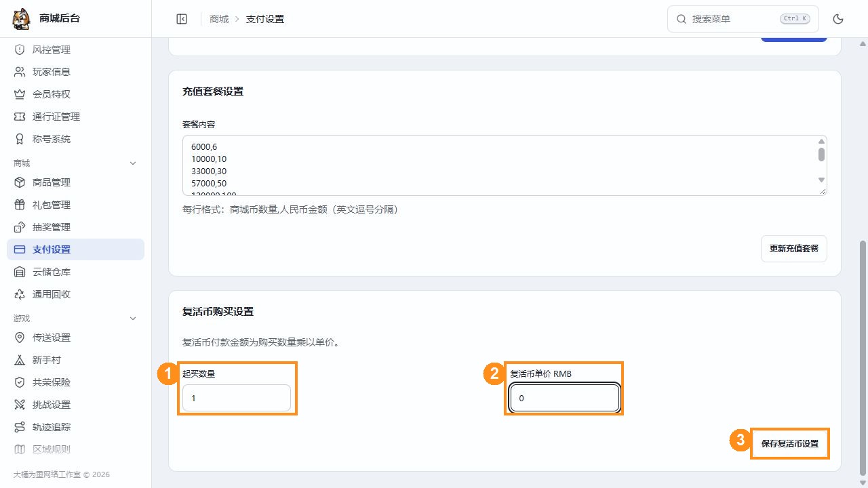This screenshot has height=488, width=868.
Task: Select 支付设置 menu item
Action: [x=75, y=249]
